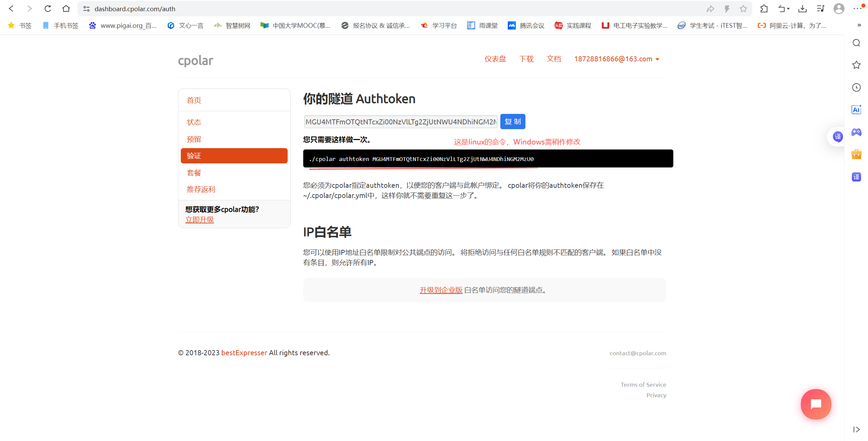Open 套餐 in the left menu
868x441 pixels.
click(194, 173)
